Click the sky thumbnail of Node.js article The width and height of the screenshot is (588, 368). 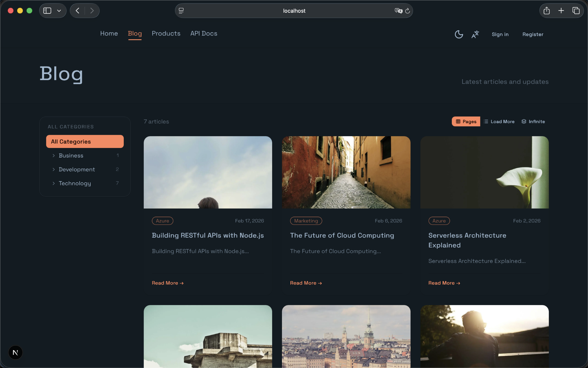[x=208, y=172]
